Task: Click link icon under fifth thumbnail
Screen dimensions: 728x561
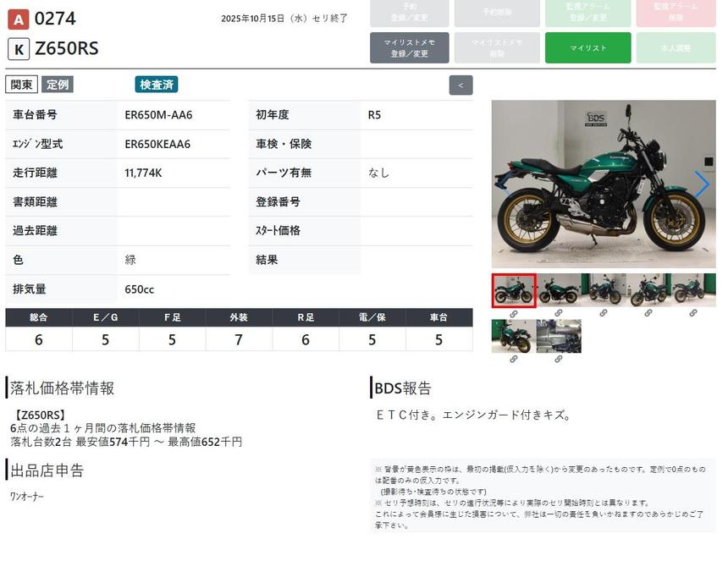Action: (693, 313)
